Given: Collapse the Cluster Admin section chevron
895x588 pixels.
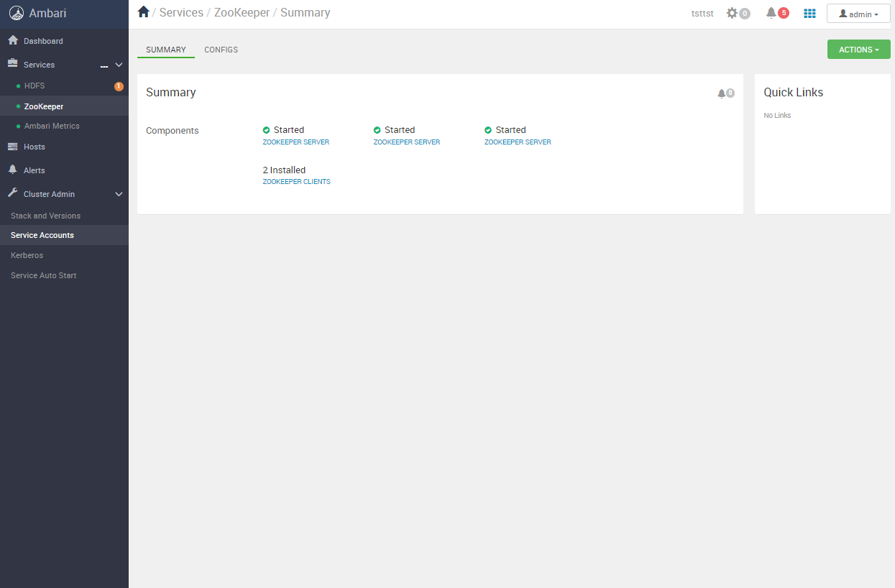Looking at the screenshot, I should coord(119,194).
